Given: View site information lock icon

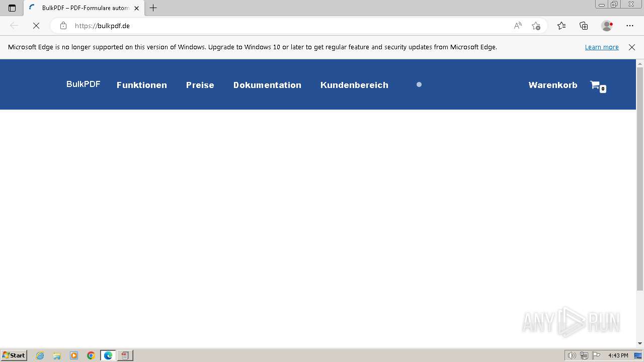Looking at the screenshot, I should 63,26.
